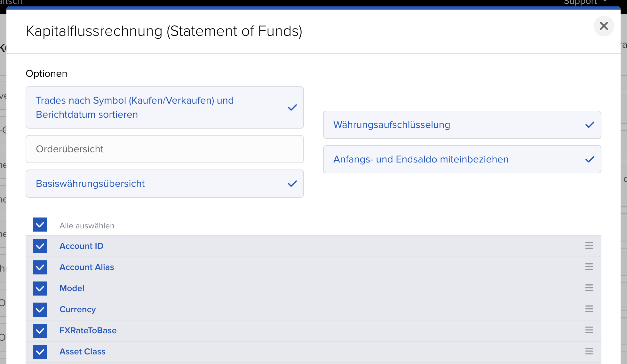Uncheck the Currency checkbox
Image resolution: width=627 pixels, height=364 pixels.
point(40,310)
